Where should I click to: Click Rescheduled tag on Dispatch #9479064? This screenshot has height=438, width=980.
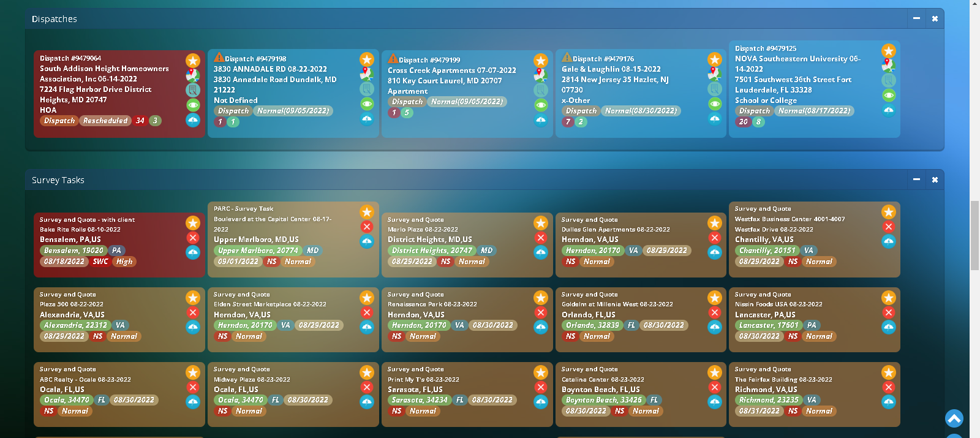coord(105,121)
